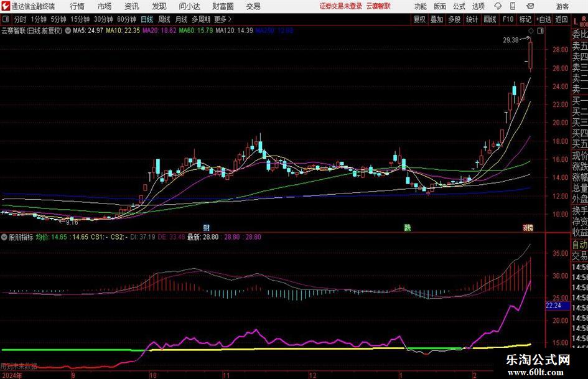Open the 版面 menu
Image resolution: width=588 pixels, height=379 pixels.
(440, 6)
